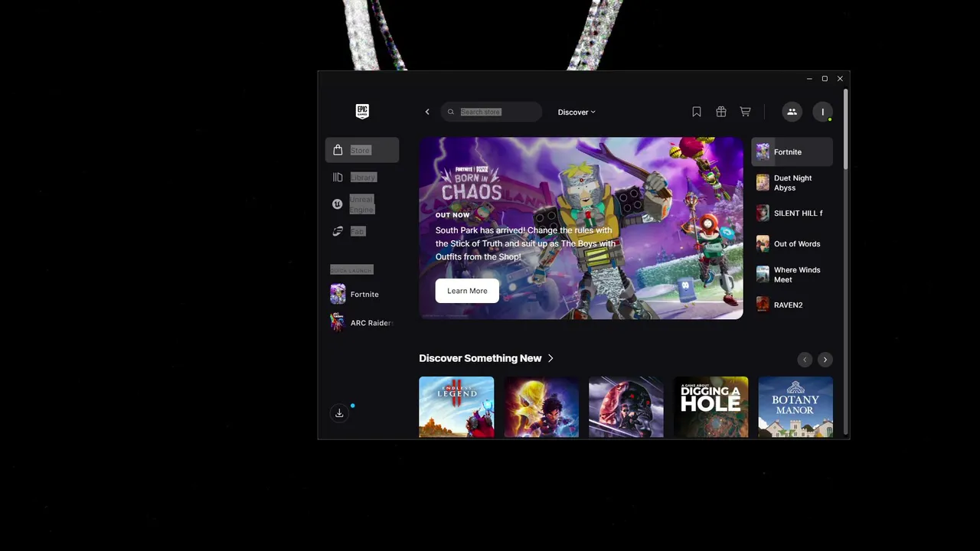Open the anime fighter game thumbnail
Screen dimensions: 980x551
[541, 407]
